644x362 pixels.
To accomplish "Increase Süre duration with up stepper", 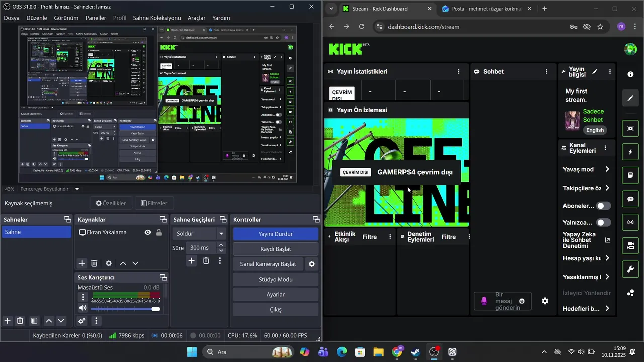I will point(221,245).
